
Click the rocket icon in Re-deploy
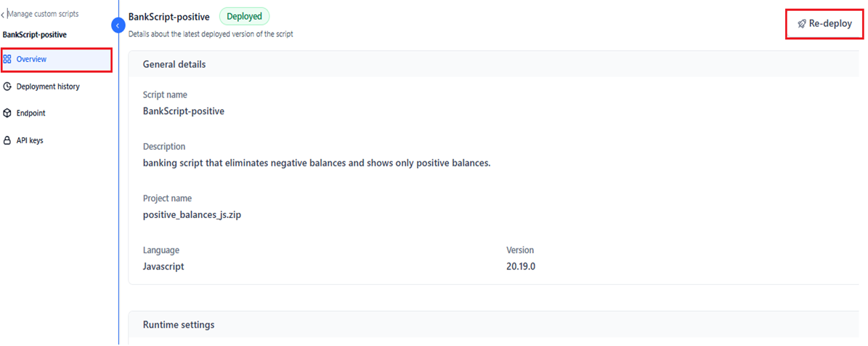802,24
